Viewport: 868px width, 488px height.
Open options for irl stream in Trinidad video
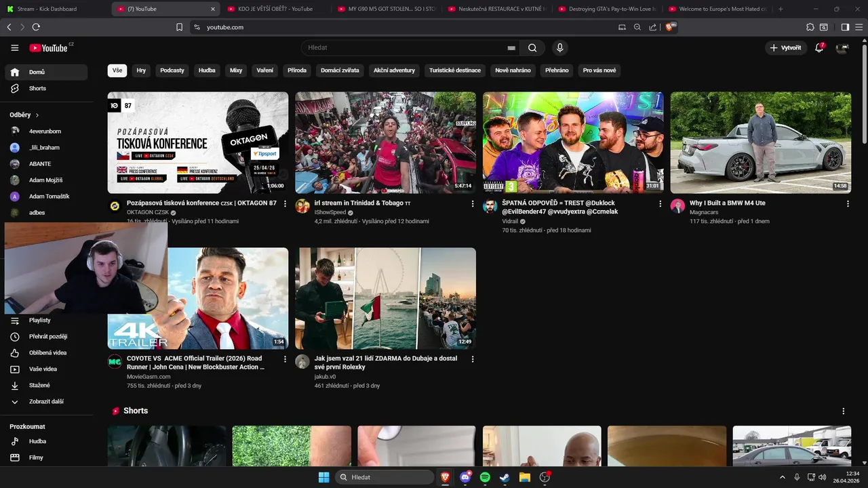coord(473,203)
